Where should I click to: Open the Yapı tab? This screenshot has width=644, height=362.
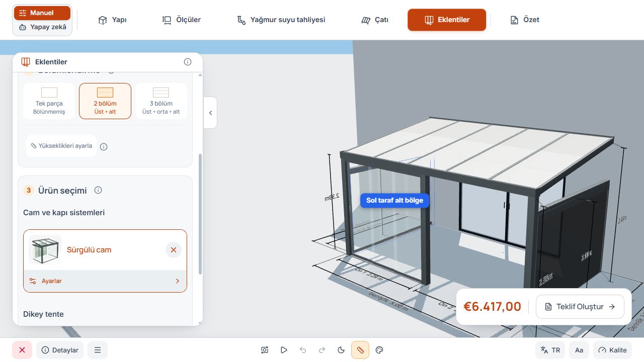(x=112, y=20)
